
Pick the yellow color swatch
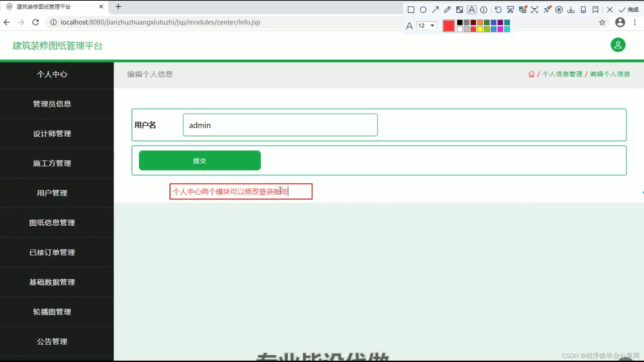[480, 29]
